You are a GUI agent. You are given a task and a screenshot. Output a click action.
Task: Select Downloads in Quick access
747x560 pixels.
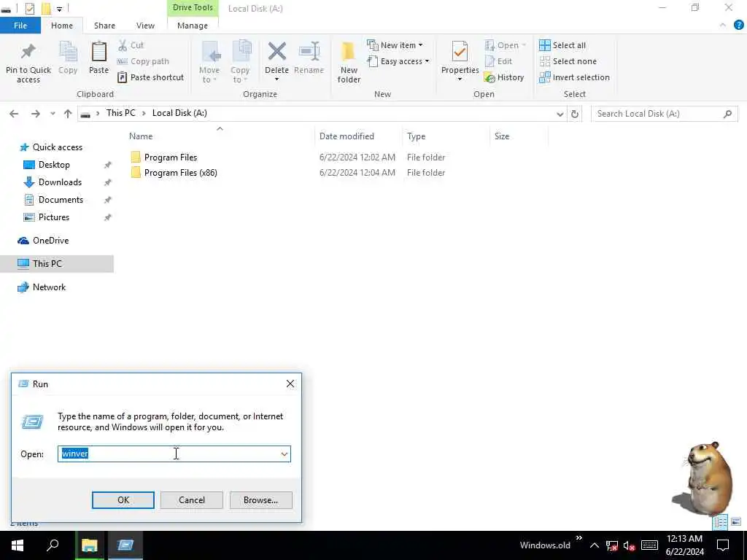pyautogui.click(x=60, y=182)
